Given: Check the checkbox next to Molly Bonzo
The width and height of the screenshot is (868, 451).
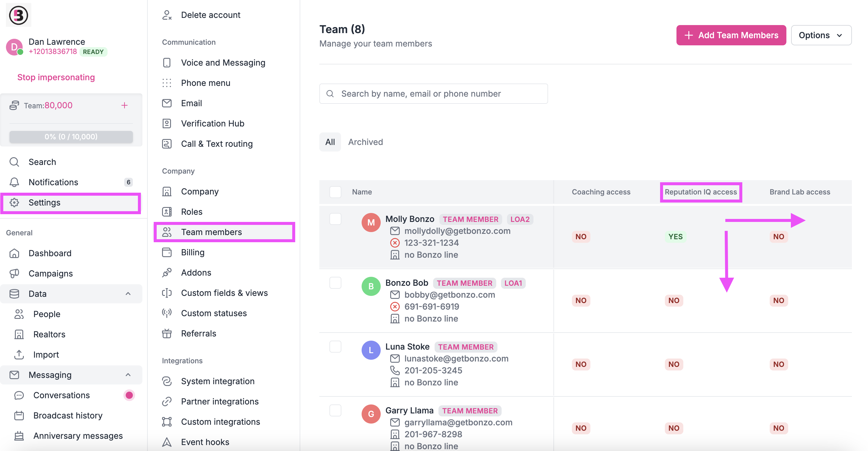Looking at the screenshot, I should 335,219.
